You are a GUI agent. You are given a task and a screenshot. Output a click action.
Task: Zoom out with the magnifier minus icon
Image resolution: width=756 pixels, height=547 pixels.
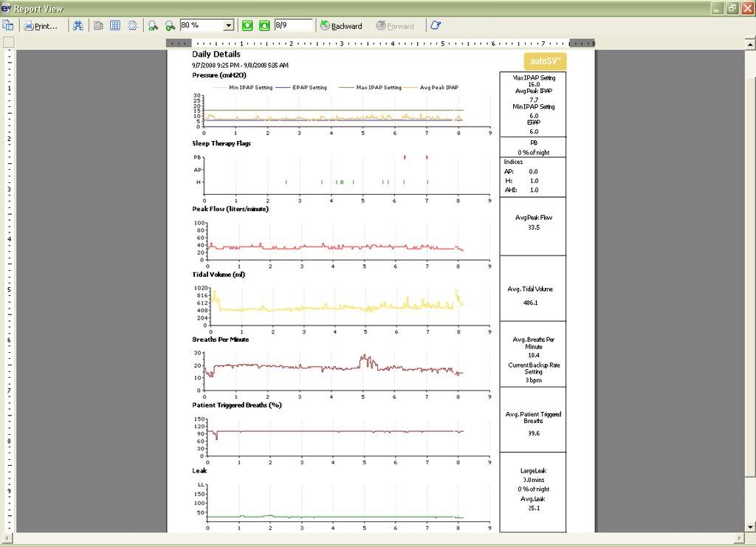tap(153, 26)
